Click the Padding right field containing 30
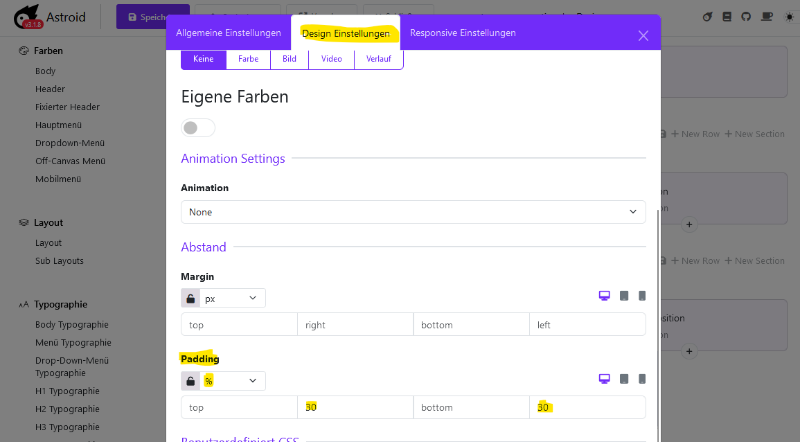Screen dimensions: 800x442 click(x=355, y=407)
